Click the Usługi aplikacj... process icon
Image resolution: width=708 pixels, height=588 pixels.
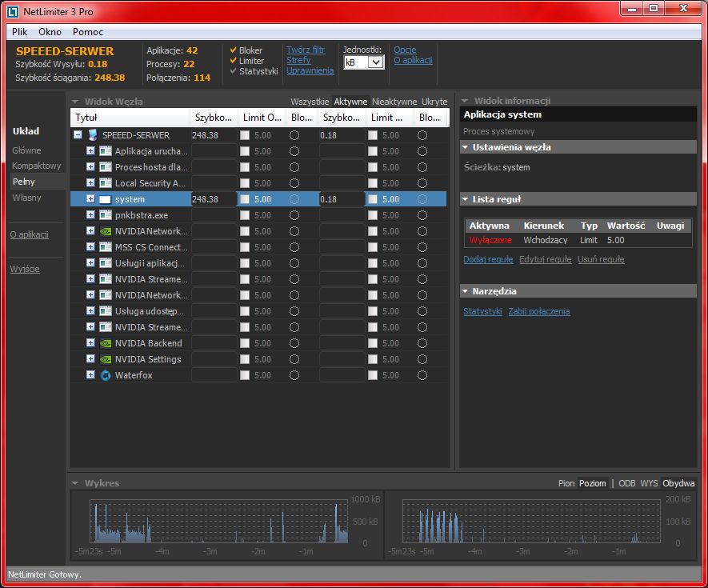point(106,263)
